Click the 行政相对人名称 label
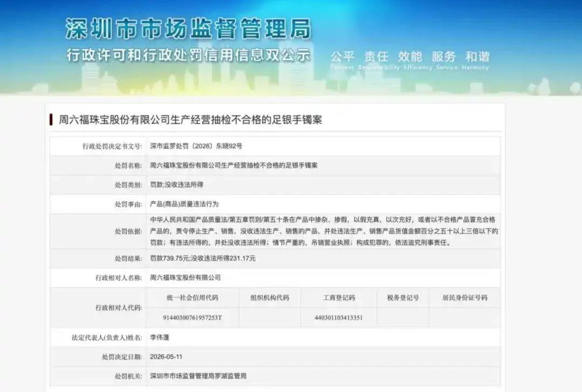The height and width of the screenshot is (392, 582). pos(119,278)
